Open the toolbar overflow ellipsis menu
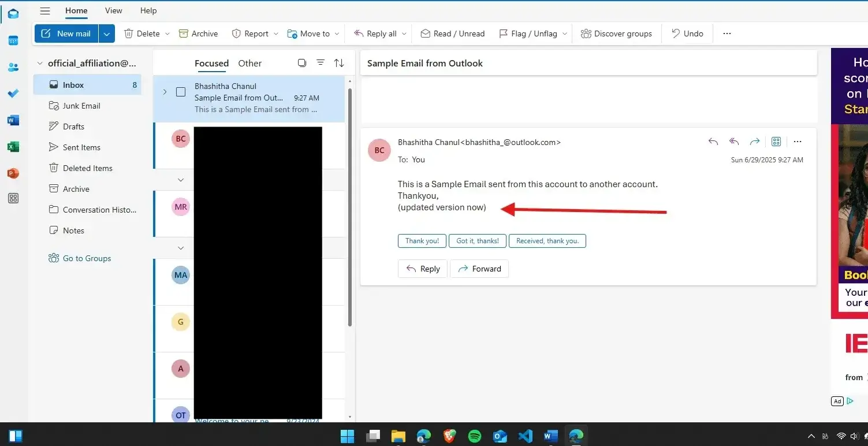 click(x=727, y=34)
